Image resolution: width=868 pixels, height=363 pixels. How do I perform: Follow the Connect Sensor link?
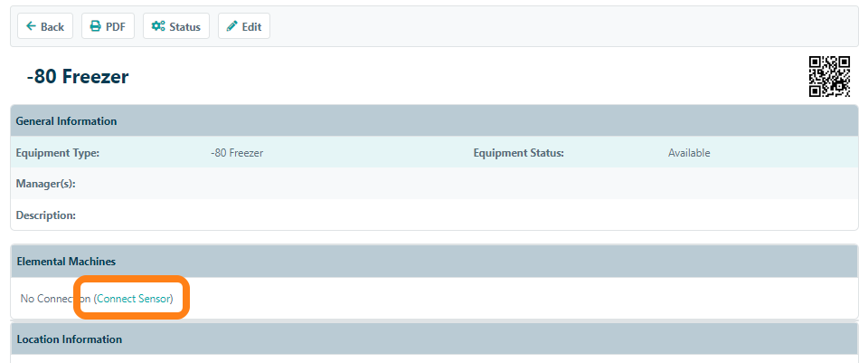click(134, 298)
